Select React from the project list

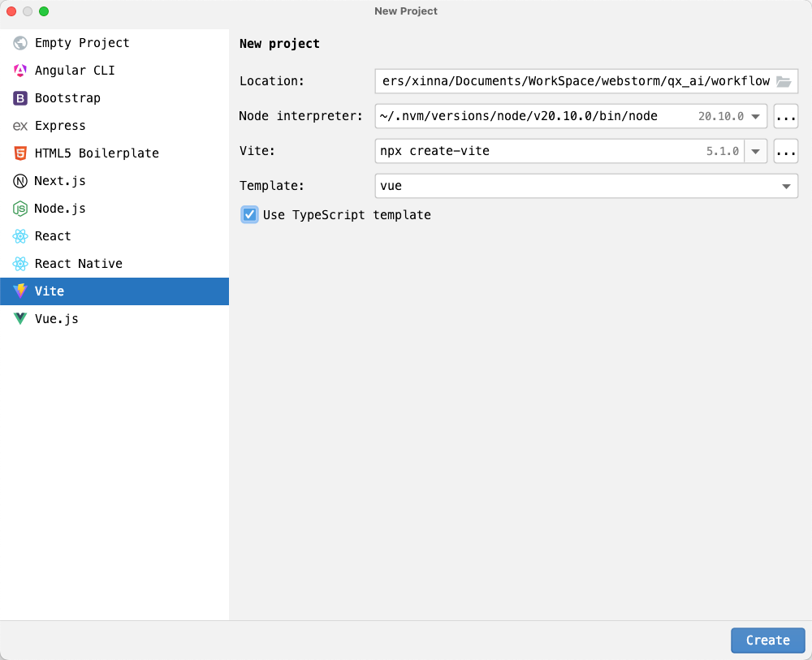click(114, 236)
